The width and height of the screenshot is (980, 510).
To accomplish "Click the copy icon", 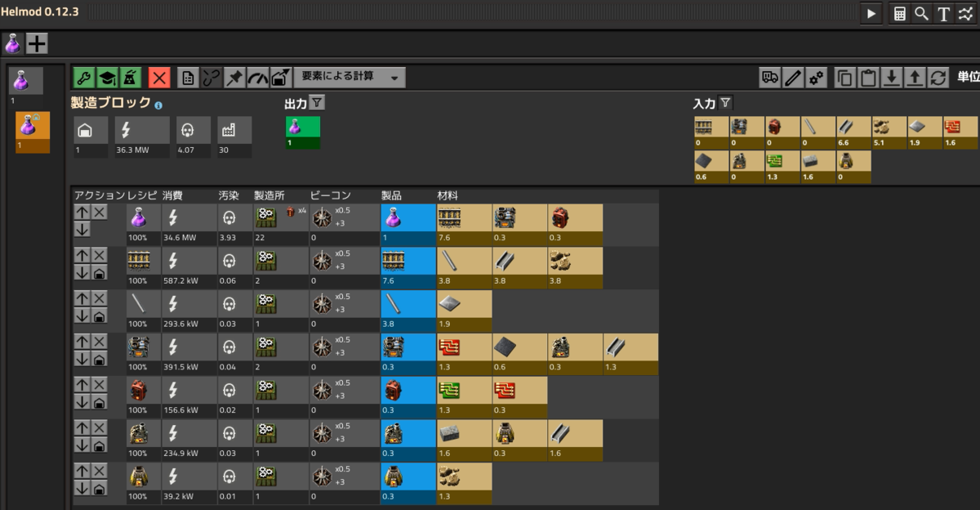I will point(845,78).
